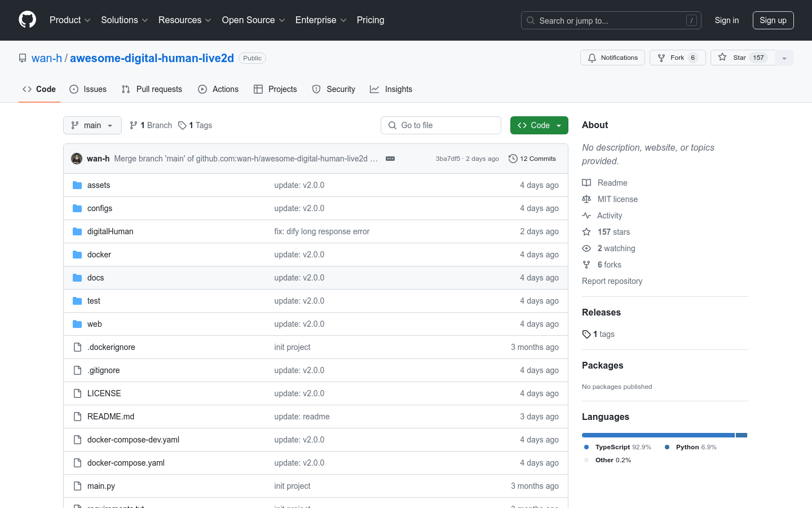
Task: Click the Python 6.9% language link
Action: [691, 447]
